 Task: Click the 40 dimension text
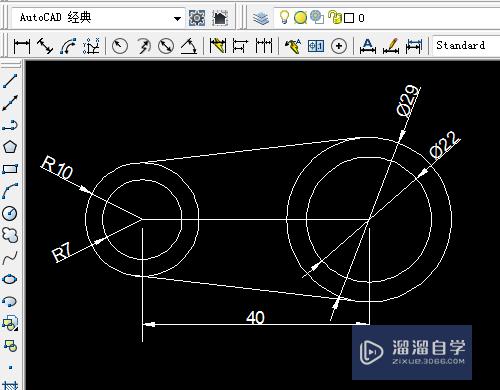point(255,317)
